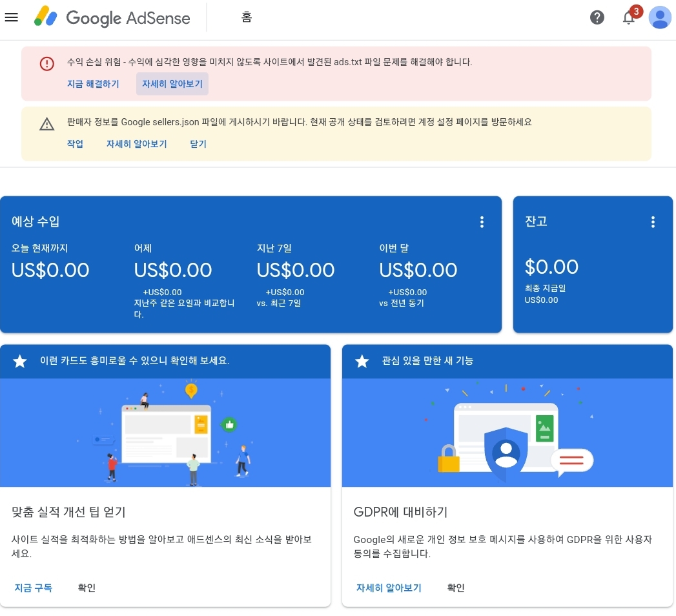The width and height of the screenshot is (676, 616).
Task: Click 지금 구독 on the tips card
Action: click(x=33, y=588)
